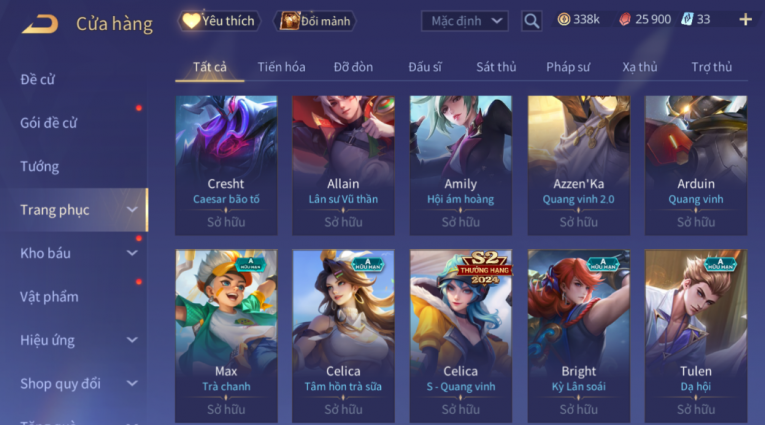Viewport: 765px width, 425px height.
Task: Open the search magnifier icon
Action: coord(531,21)
